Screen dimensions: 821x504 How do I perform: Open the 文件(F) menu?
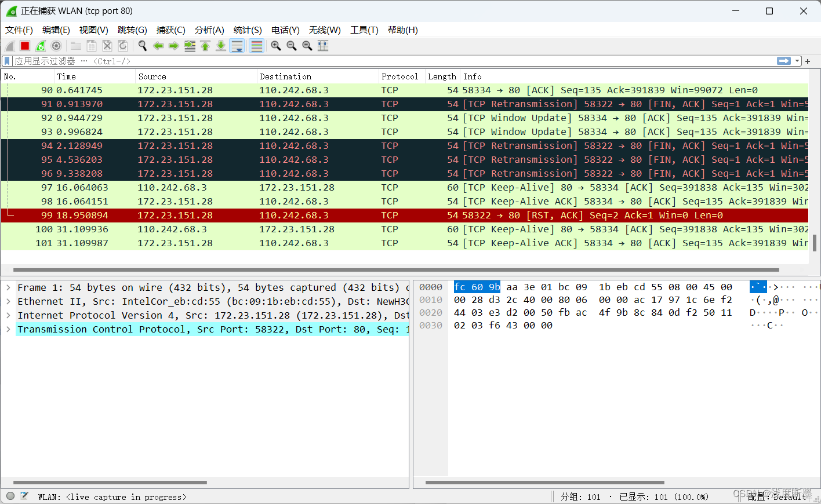click(19, 30)
